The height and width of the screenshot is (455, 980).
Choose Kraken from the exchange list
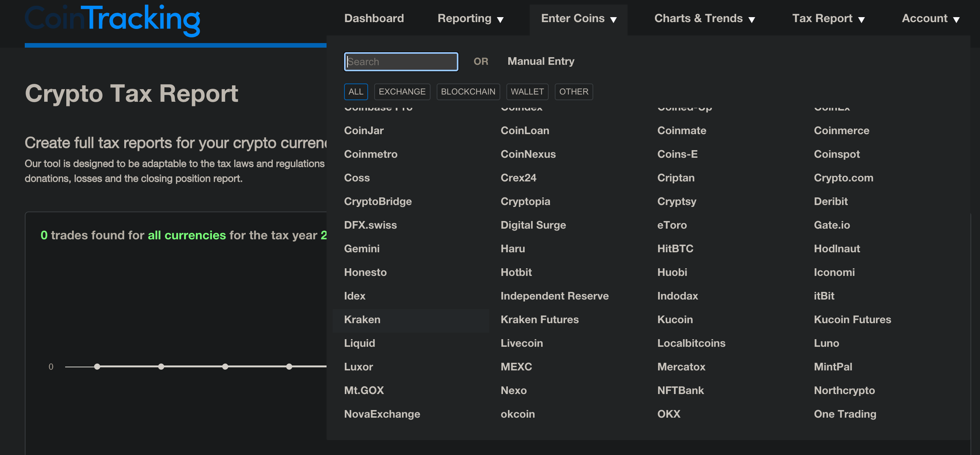point(362,320)
